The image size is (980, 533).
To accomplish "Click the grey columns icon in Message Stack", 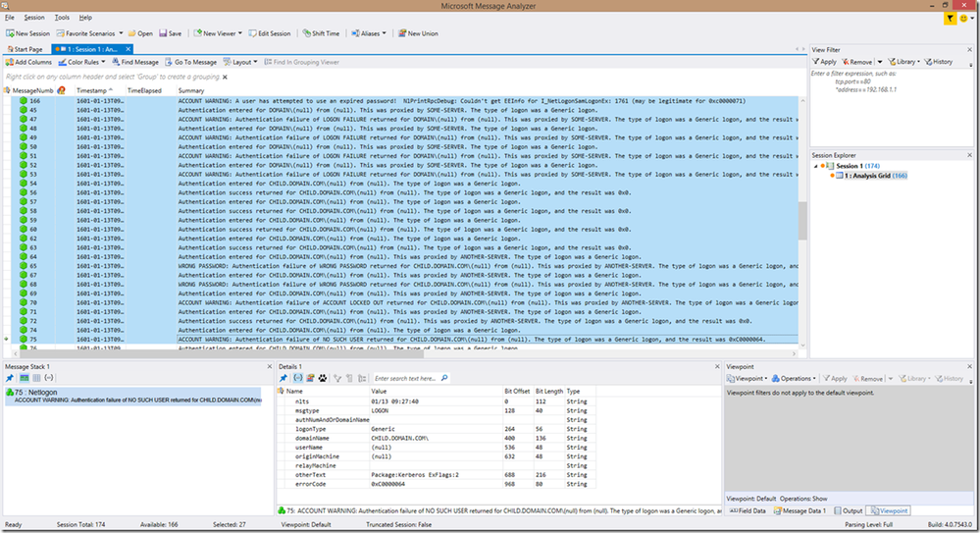I will (x=37, y=378).
